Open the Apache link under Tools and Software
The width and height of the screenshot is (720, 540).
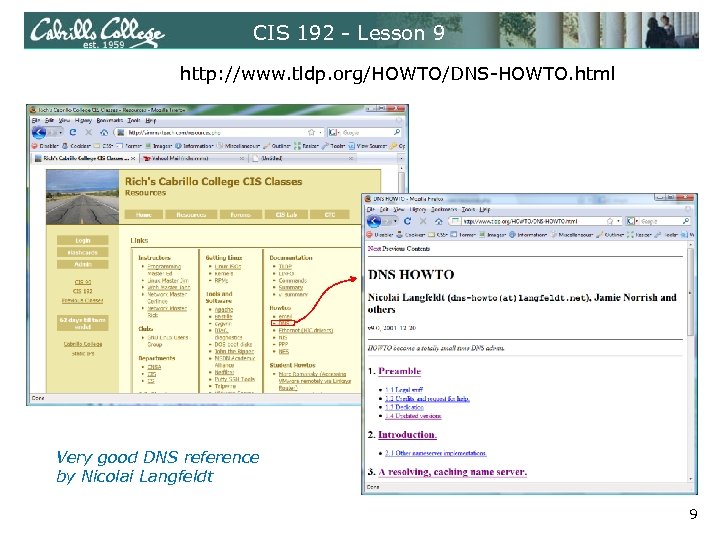point(224,309)
